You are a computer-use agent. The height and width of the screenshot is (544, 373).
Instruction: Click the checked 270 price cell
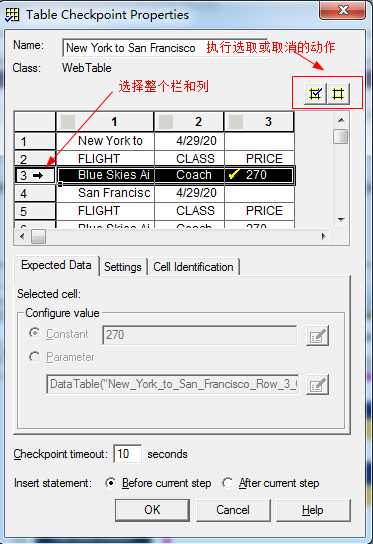click(x=259, y=175)
